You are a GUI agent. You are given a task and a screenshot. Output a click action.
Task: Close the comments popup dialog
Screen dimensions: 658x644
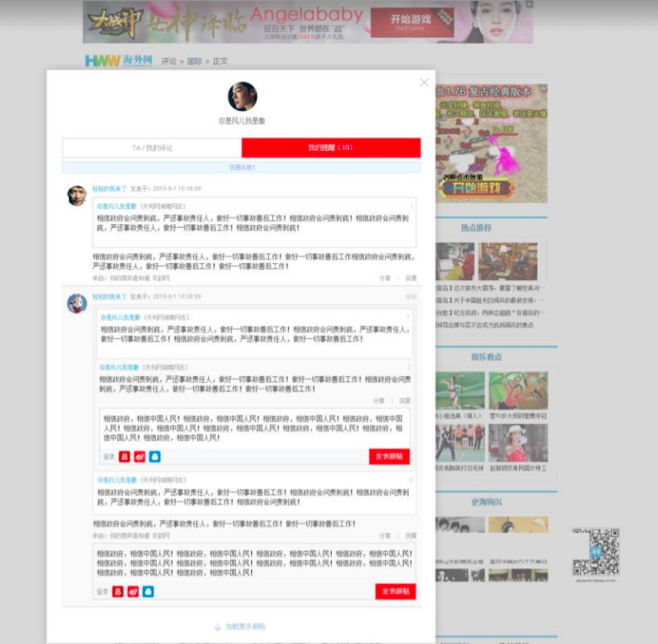424,83
